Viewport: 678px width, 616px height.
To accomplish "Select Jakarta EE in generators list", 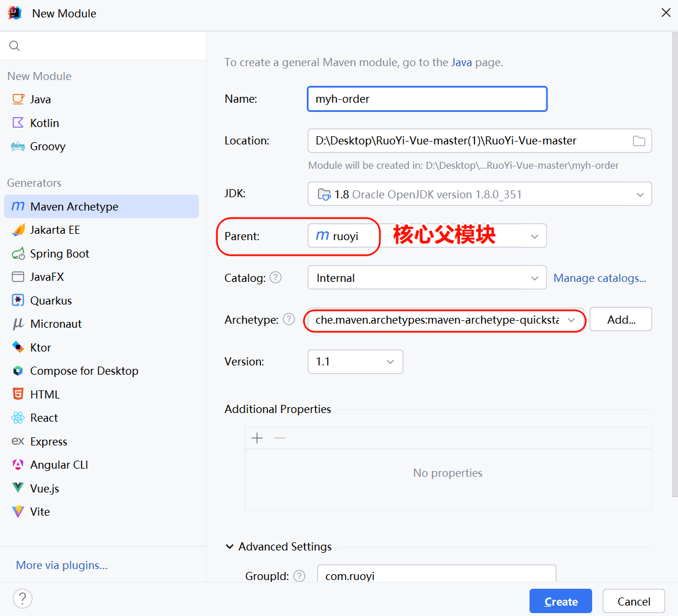I will 55,230.
